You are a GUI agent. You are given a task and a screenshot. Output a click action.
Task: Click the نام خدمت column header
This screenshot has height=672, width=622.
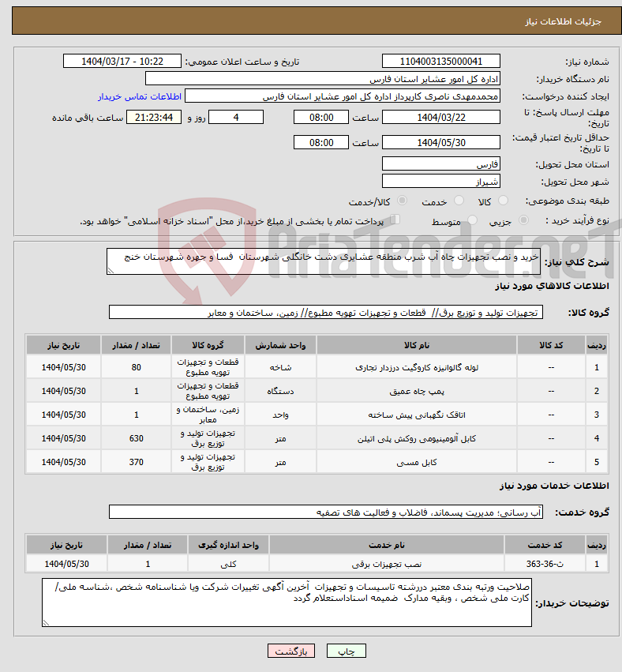(387, 545)
